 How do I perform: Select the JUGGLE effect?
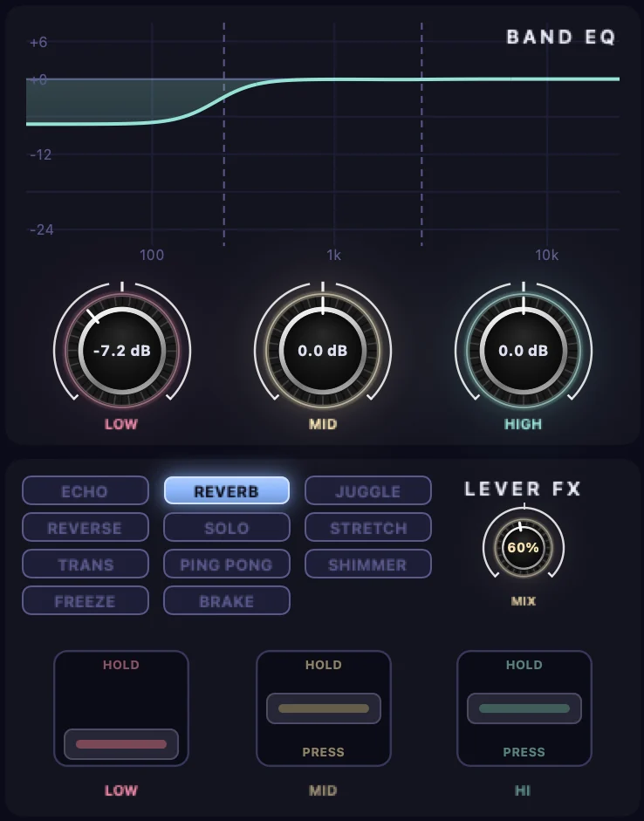[x=368, y=490]
